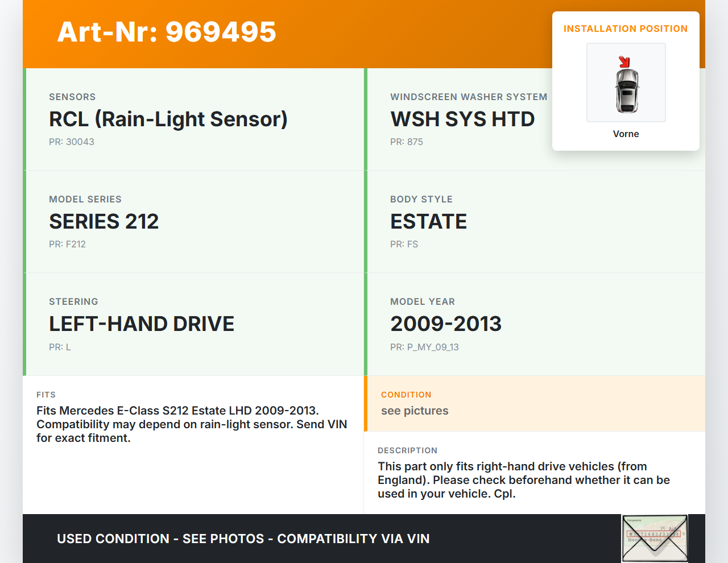
Task: Click the BODY STYLE label
Action: (x=421, y=199)
